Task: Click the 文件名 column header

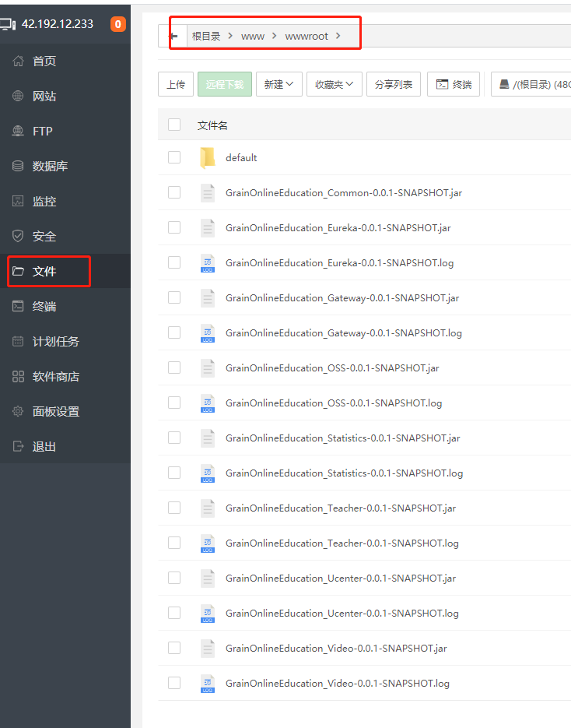Action: [x=212, y=125]
